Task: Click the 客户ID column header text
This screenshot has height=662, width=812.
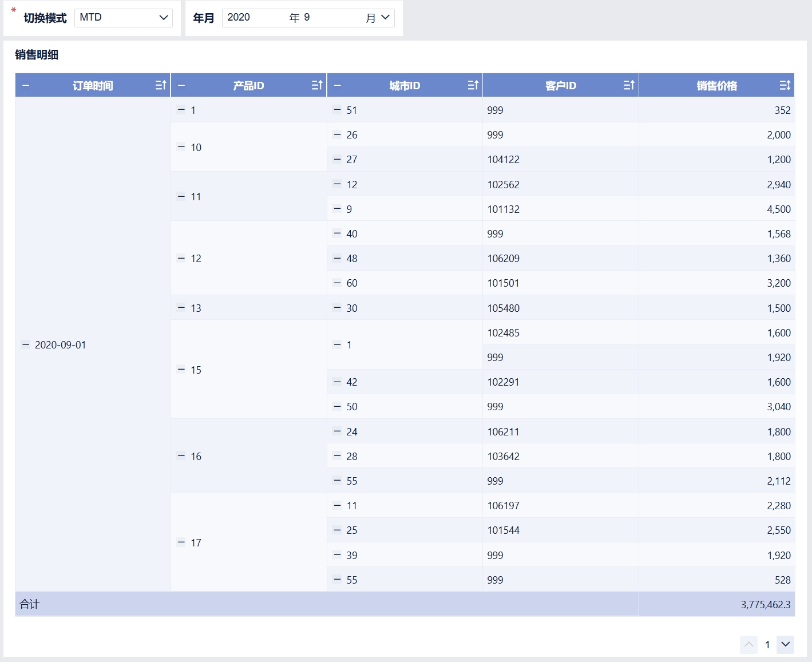Action: 561,86
